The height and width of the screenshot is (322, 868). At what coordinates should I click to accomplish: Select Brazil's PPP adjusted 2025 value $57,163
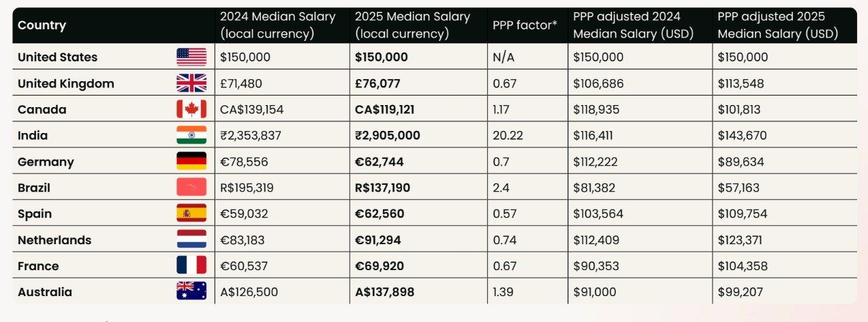pyautogui.click(x=739, y=188)
